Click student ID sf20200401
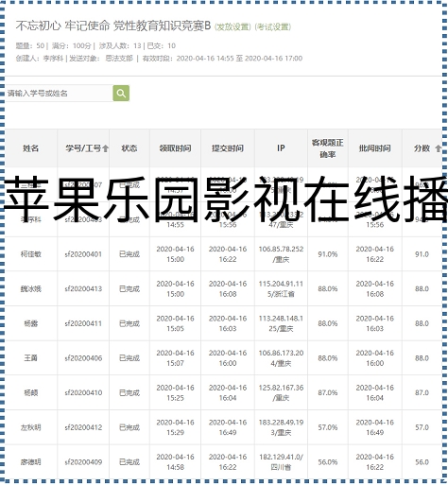 83,254
